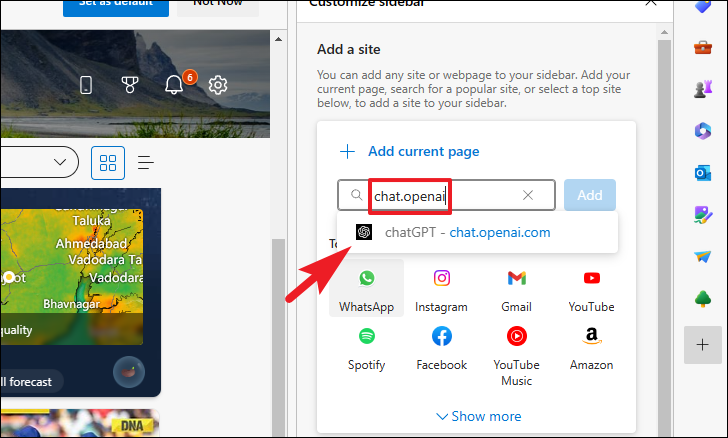Click the chatGPT logo in the suggestion
728x438 pixels.
click(364, 232)
